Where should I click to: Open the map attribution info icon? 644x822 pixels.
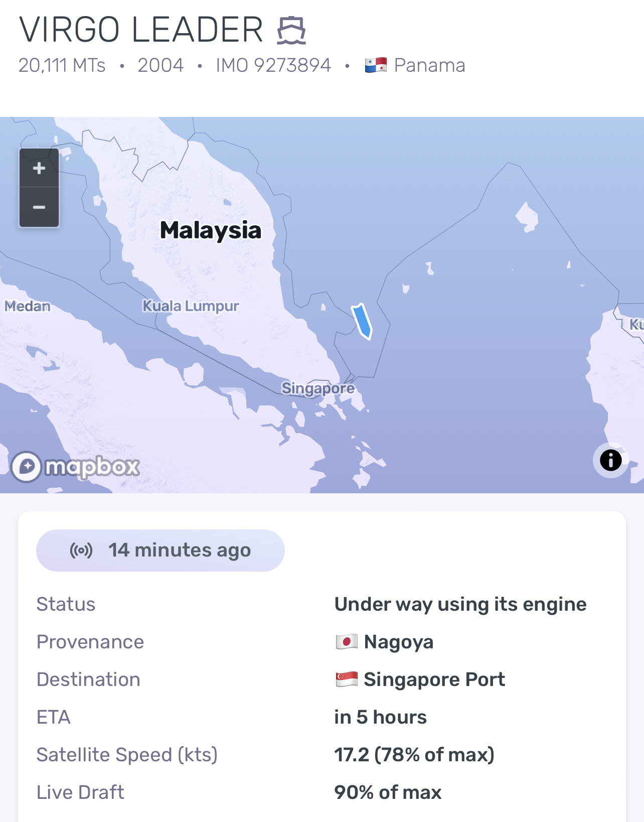point(610,460)
